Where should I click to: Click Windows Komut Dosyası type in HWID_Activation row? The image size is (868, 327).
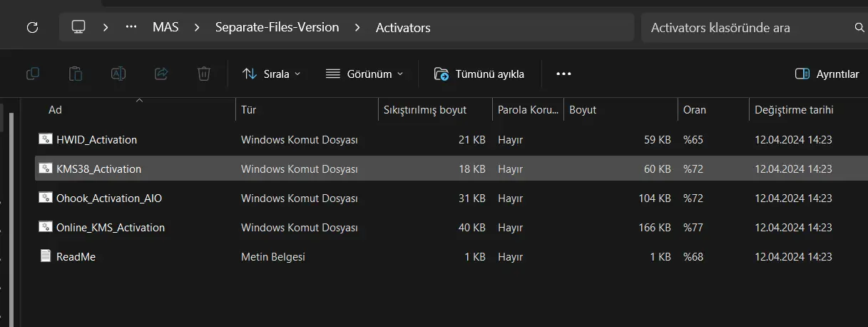300,140
